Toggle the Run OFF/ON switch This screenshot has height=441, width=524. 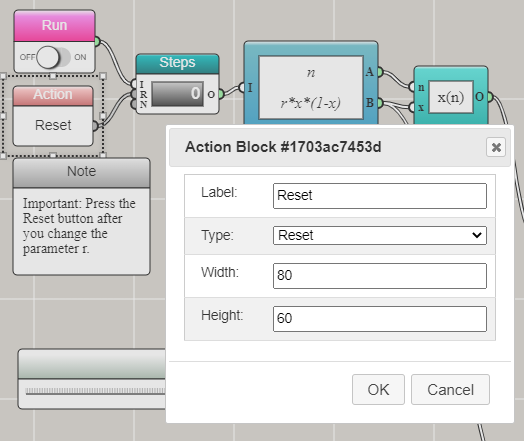(x=53, y=57)
